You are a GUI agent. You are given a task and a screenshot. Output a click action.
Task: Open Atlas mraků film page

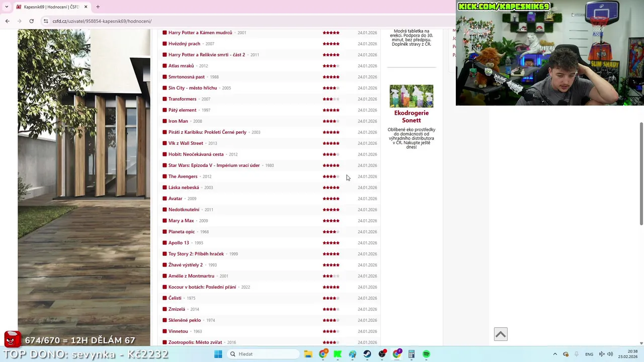coord(181,66)
